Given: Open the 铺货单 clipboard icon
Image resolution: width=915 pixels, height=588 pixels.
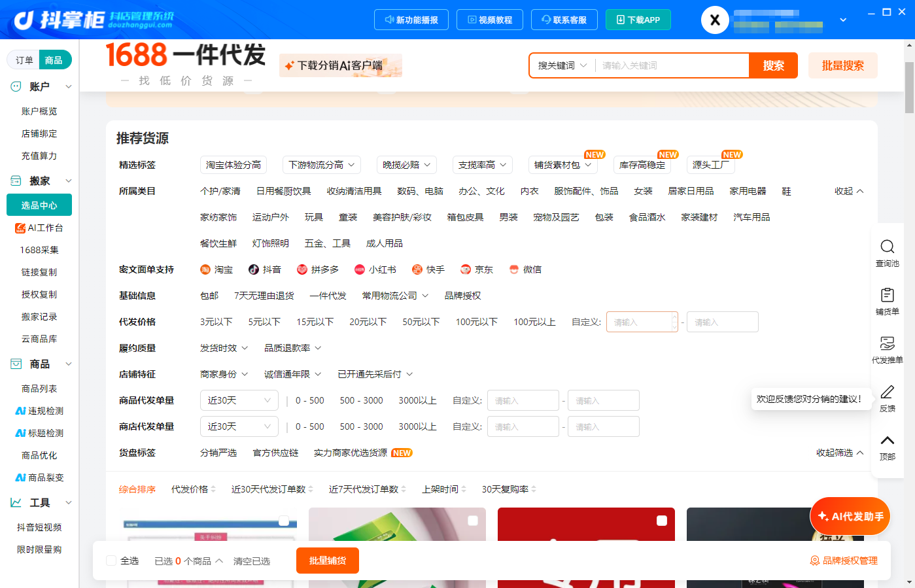Looking at the screenshot, I should [887, 295].
